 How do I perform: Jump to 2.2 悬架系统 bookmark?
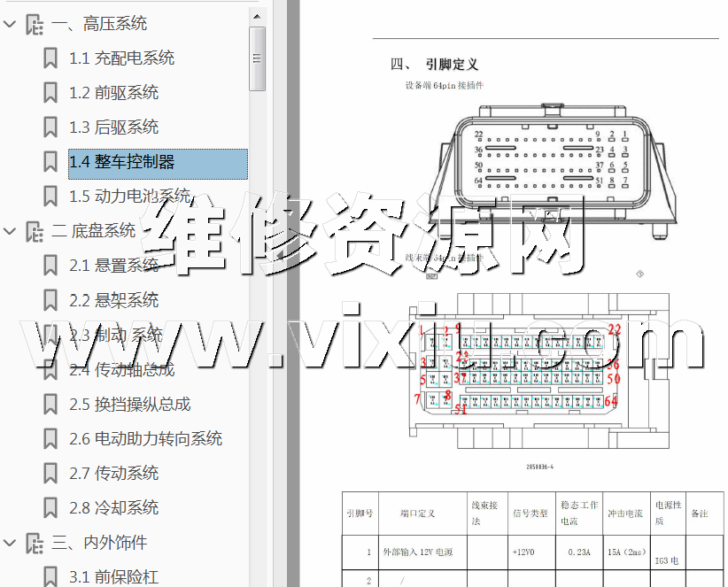point(113,301)
